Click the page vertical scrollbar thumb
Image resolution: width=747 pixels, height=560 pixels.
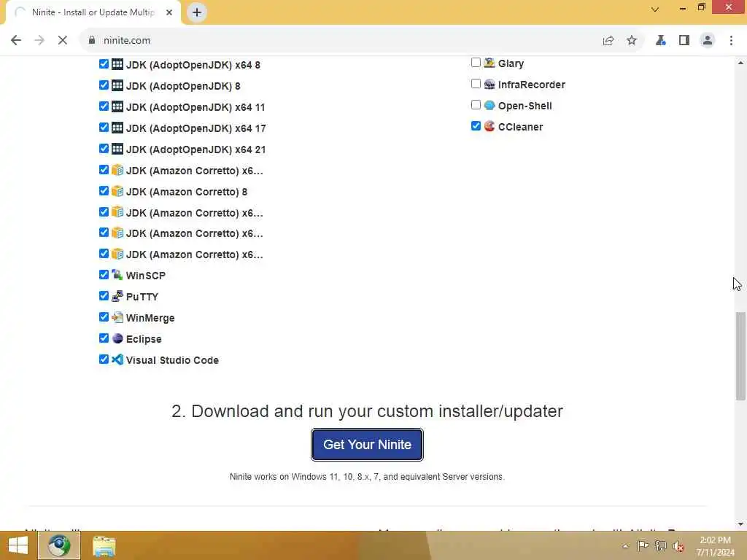(x=740, y=356)
